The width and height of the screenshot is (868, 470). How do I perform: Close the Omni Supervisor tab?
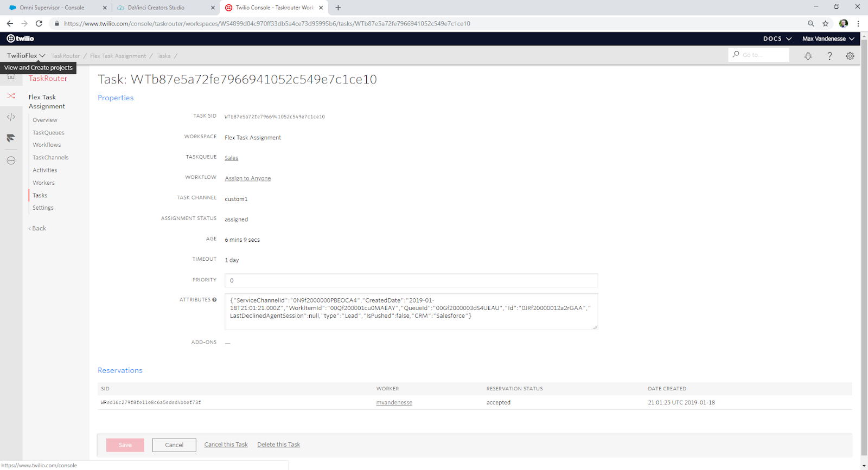[x=105, y=8]
